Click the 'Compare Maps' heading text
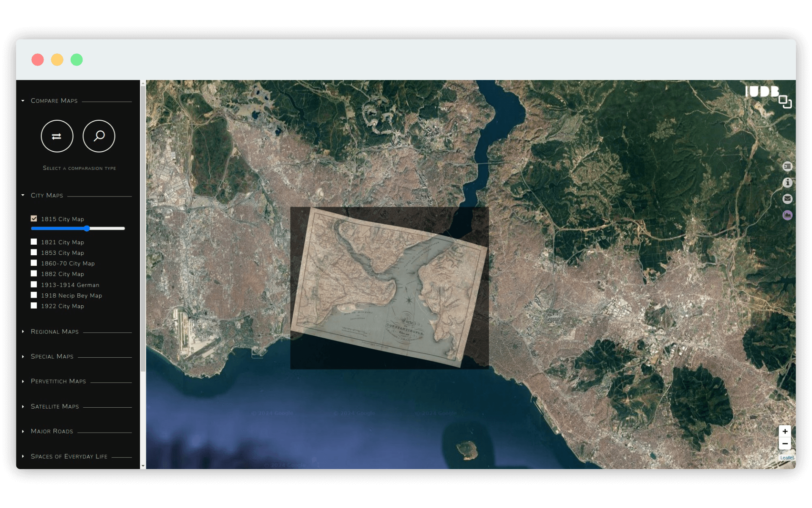 point(54,101)
